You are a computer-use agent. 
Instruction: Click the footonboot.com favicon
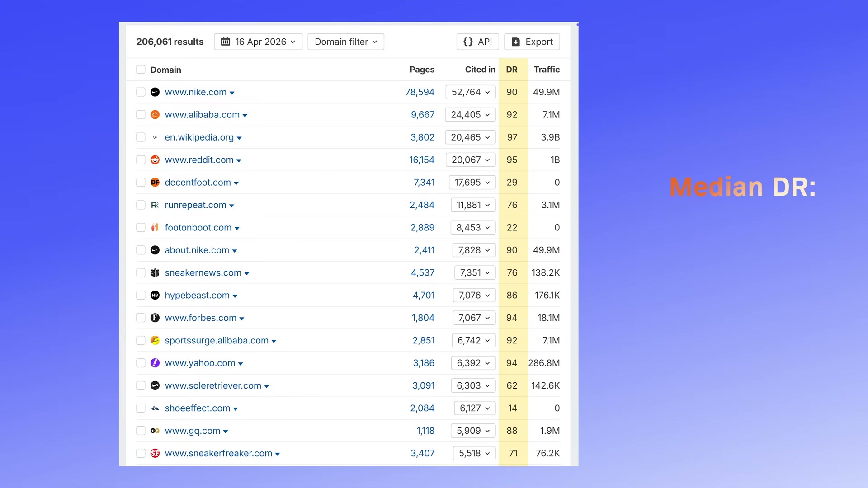(155, 228)
